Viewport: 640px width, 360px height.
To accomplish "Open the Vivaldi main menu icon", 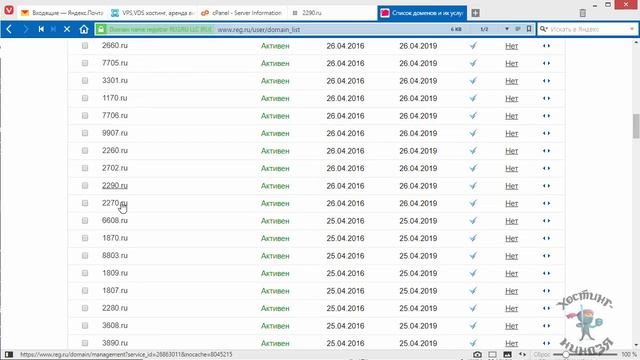I will [x=9, y=10].
